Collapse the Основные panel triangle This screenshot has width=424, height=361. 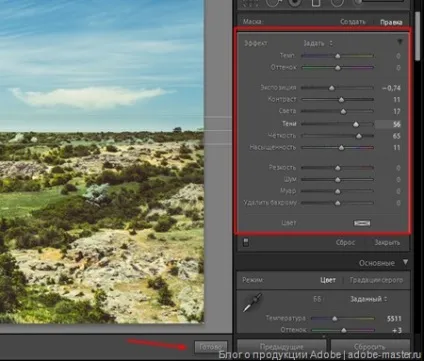click(405, 262)
